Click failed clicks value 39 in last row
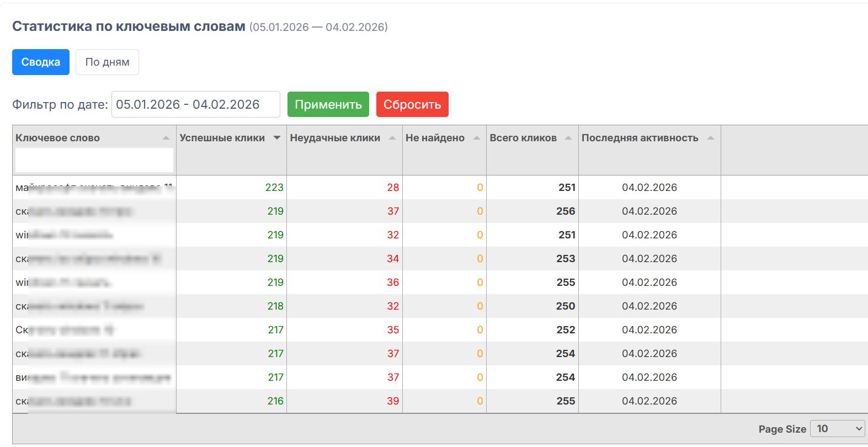Screen dimensions: 868x447 pyautogui.click(x=392, y=401)
